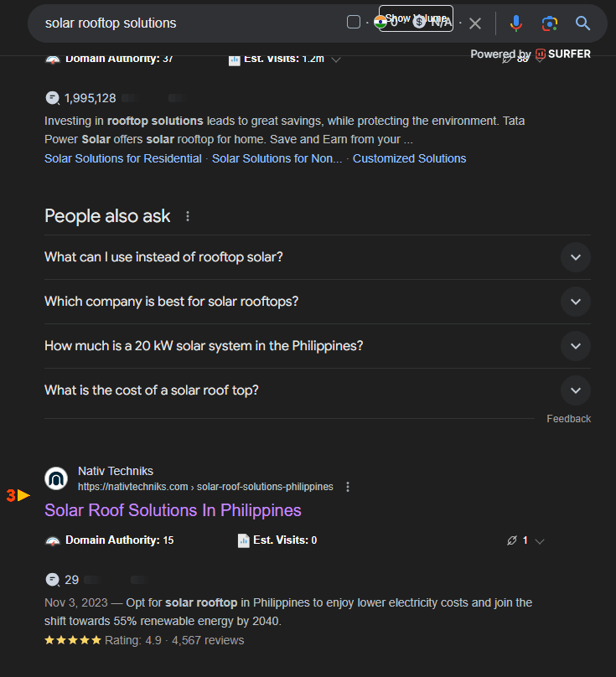Click word count icon next to 29

[53, 580]
